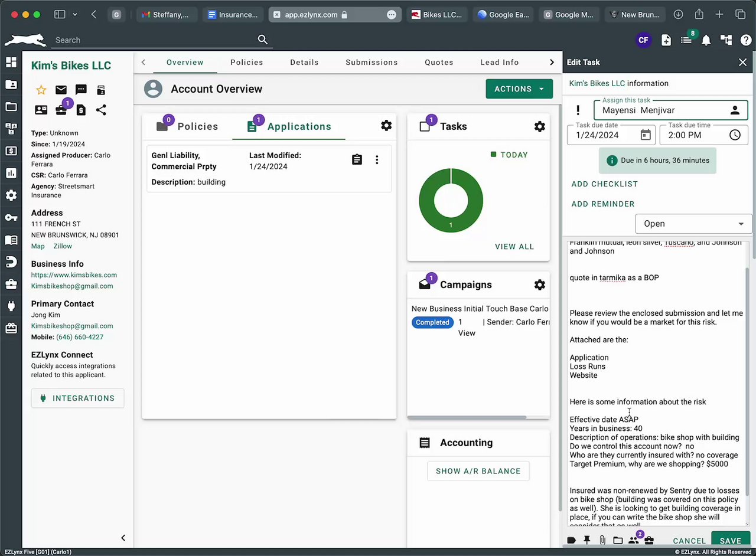This screenshot has width=756, height=556.
Task: Open the kimsbikes.com website link
Action: coord(74,275)
